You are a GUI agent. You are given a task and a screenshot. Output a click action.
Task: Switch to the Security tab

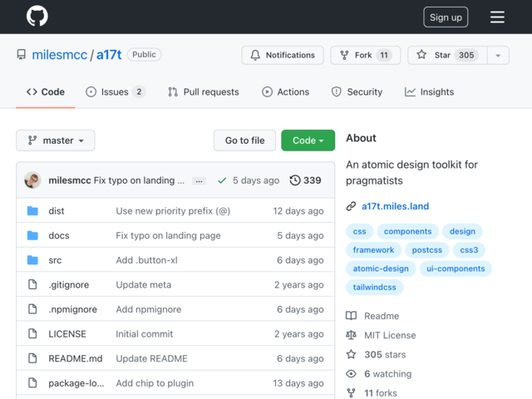tap(357, 92)
